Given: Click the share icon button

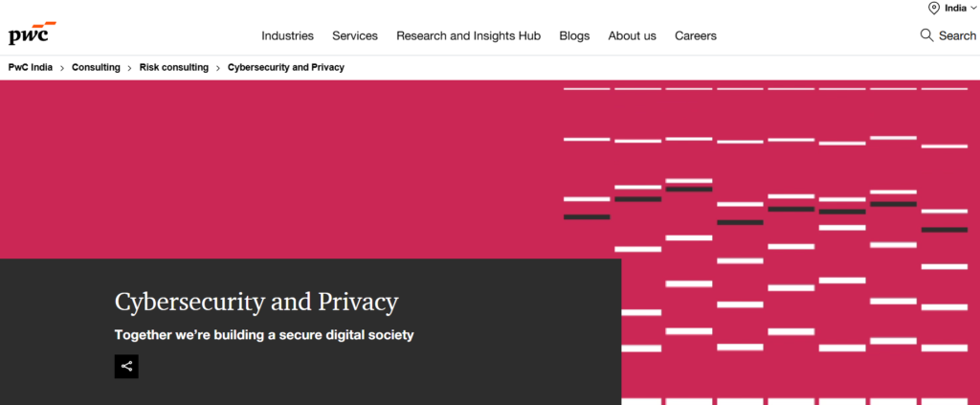Looking at the screenshot, I should click(126, 367).
